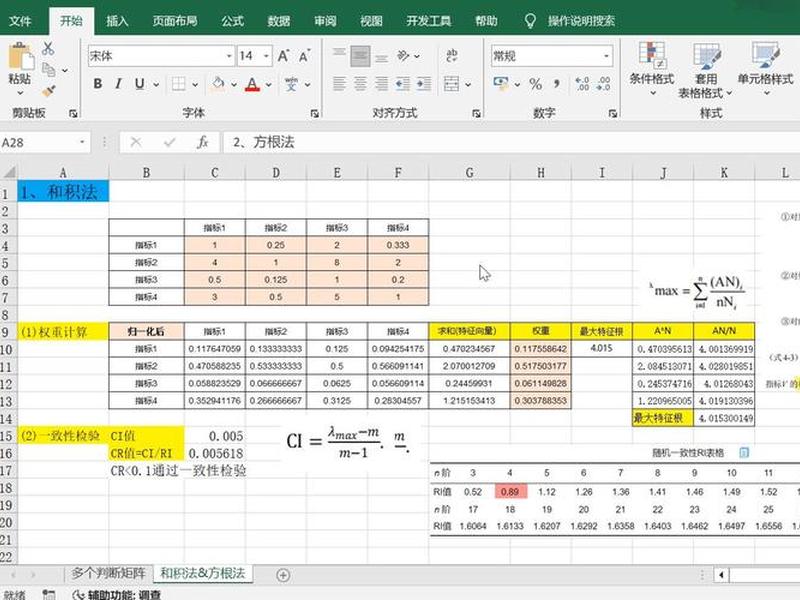Image resolution: width=800 pixels, height=600 pixels.
Task: Apply comma style
Action: click(557, 84)
